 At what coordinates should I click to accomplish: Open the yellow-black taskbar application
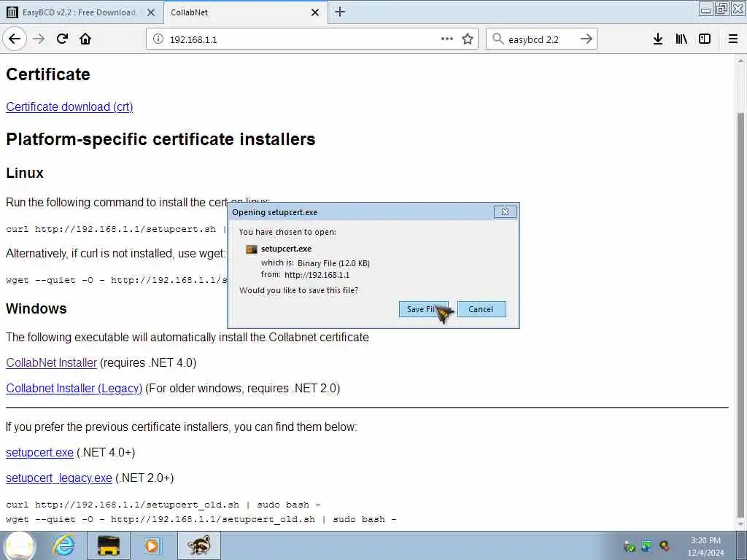point(109,545)
